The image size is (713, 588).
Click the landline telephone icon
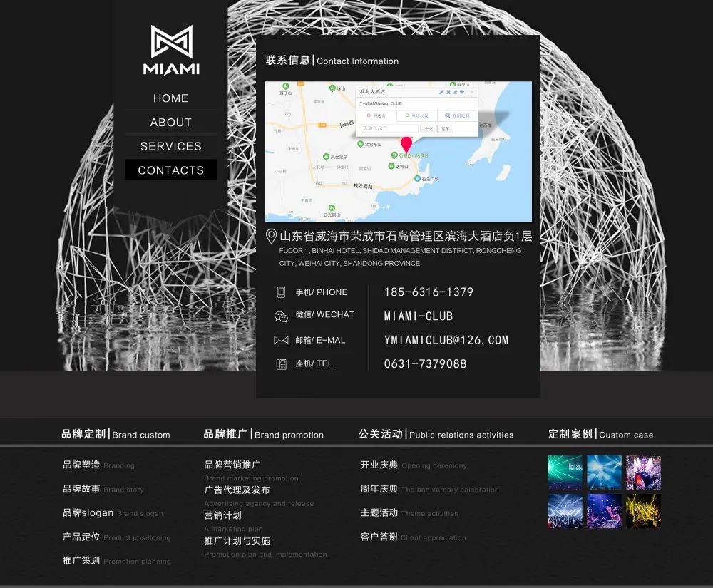point(281,364)
